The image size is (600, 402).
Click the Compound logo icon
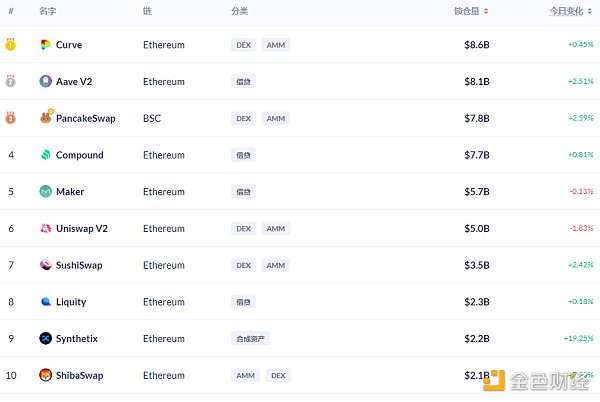(46, 155)
